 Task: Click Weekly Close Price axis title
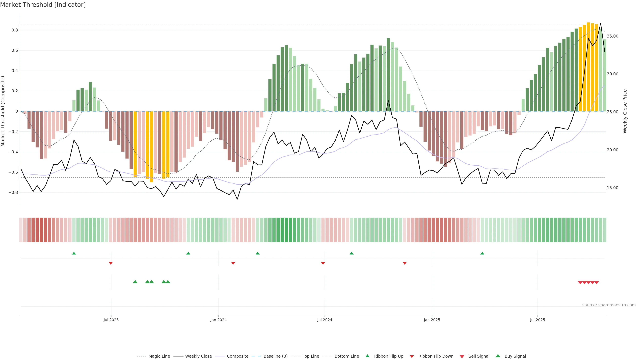coord(625,111)
